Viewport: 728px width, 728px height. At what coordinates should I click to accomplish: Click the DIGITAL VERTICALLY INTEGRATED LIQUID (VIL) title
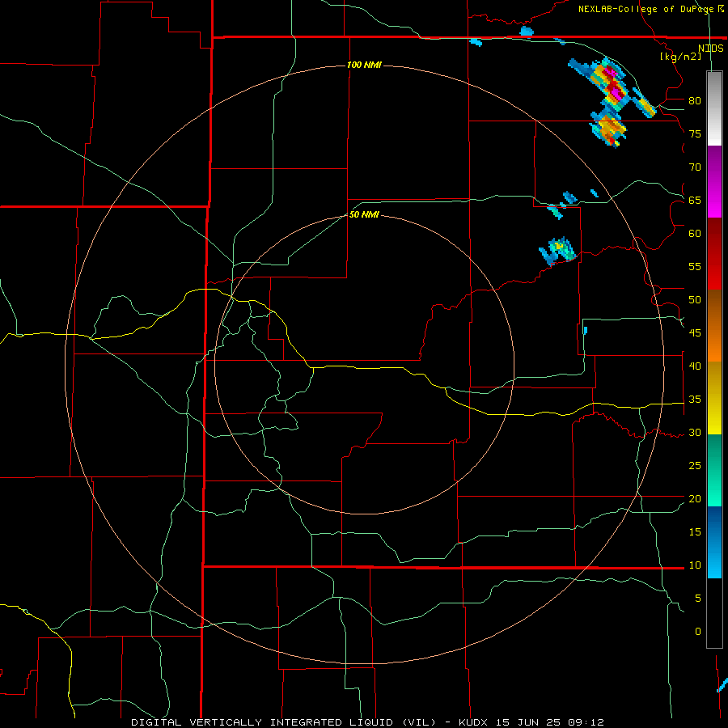point(284,722)
